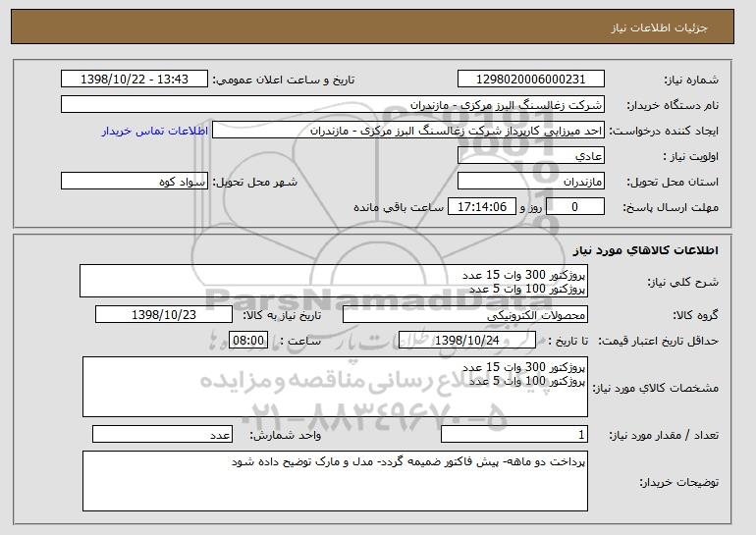Click the ایجاد کننده درخواست field
Image resolution: width=756 pixels, height=535 pixels.
coord(408,131)
